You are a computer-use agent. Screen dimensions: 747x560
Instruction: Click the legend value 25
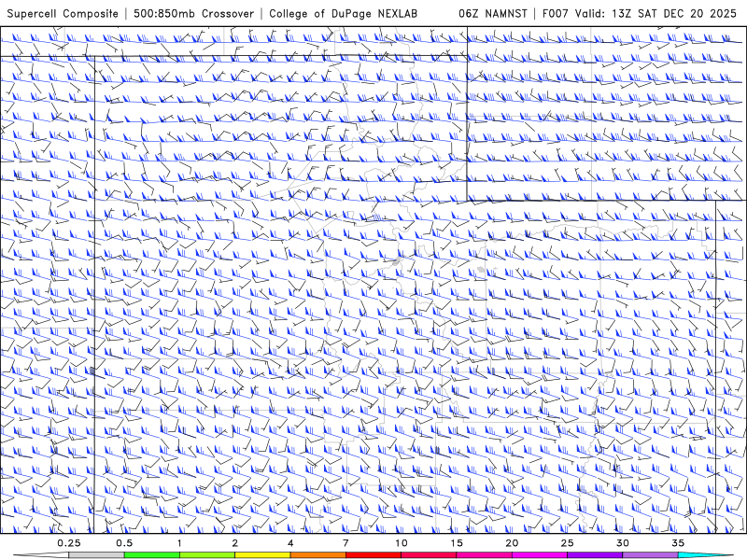point(567,543)
